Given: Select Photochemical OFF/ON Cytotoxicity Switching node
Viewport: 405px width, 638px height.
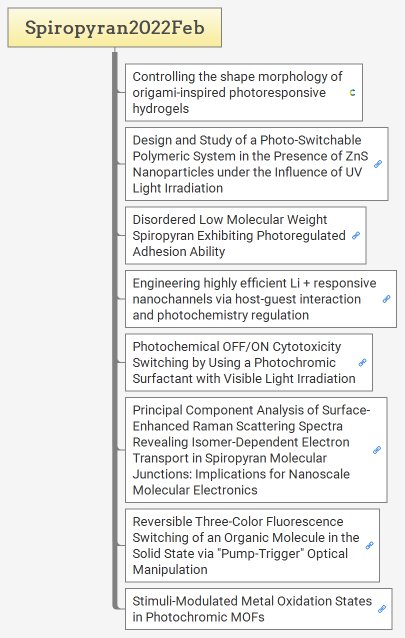Looking at the screenshot, I should [x=249, y=363].
